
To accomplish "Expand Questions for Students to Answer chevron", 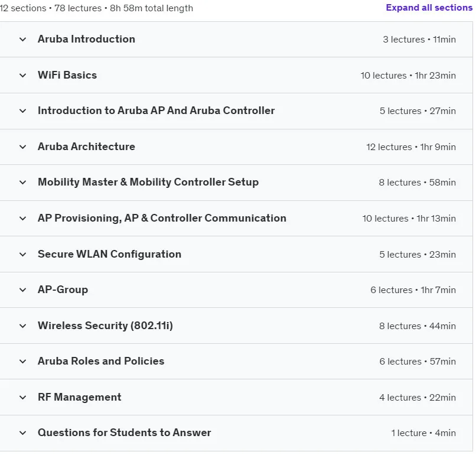I will [23, 433].
